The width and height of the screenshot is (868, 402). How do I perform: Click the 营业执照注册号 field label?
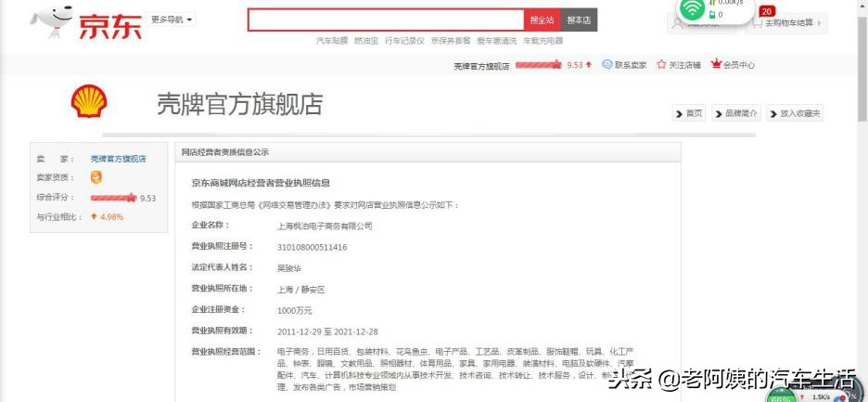click(x=223, y=246)
